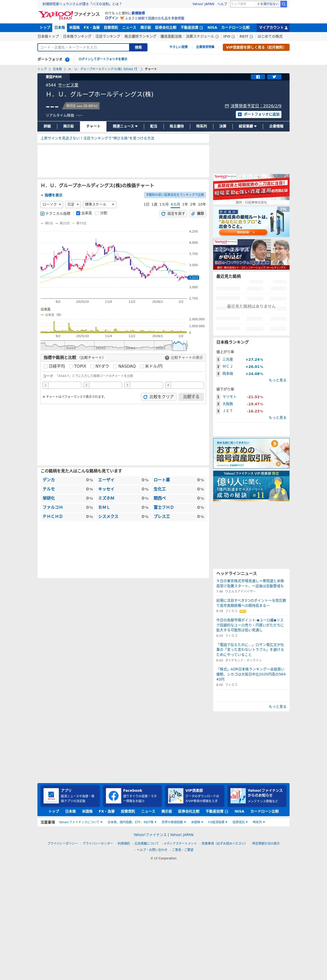The image size is (327, 980).
Task: Open the footer Facebook icon
Action: (x=113, y=796)
